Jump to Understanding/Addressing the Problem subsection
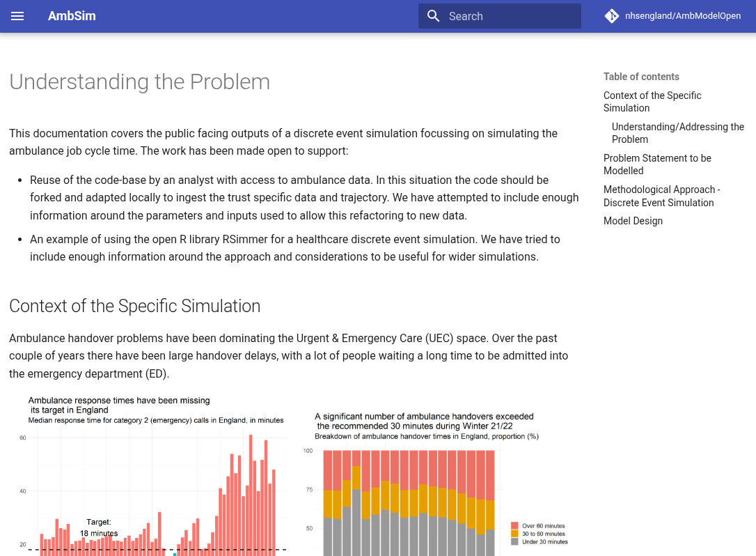The width and height of the screenshot is (756, 556). click(677, 133)
